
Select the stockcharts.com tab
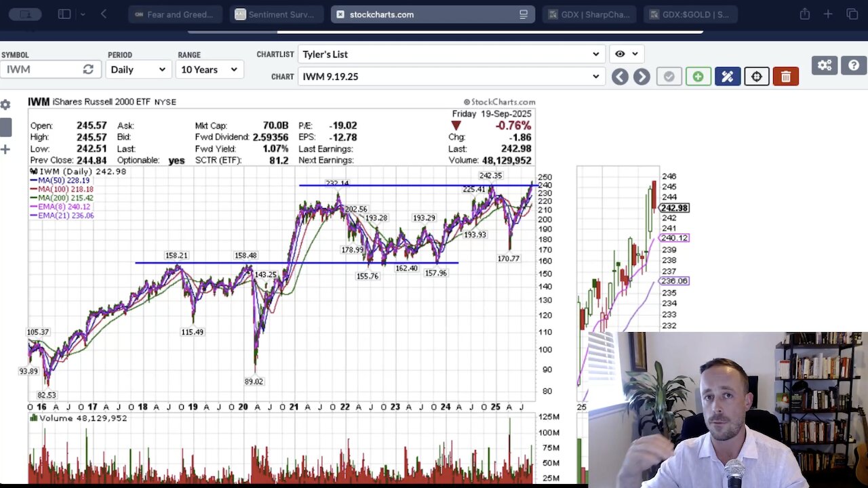[x=433, y=14]
